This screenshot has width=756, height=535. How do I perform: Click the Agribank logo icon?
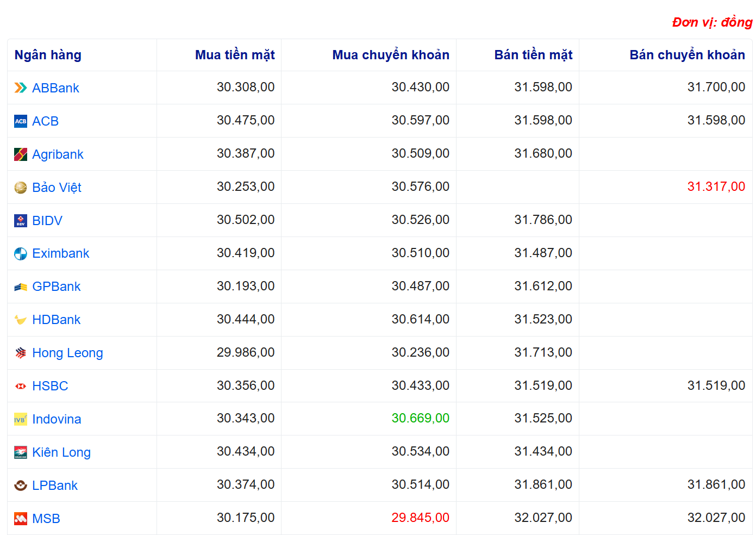pos(21,154)
